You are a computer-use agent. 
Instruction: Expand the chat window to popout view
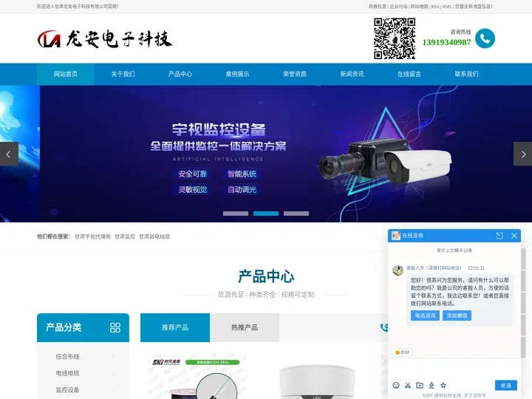(499, 236)
